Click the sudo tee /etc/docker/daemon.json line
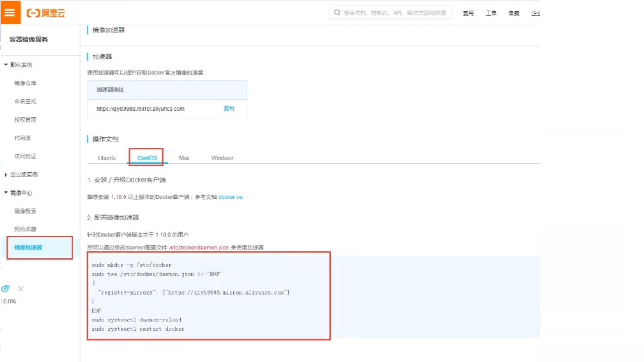 click(157, 274)
